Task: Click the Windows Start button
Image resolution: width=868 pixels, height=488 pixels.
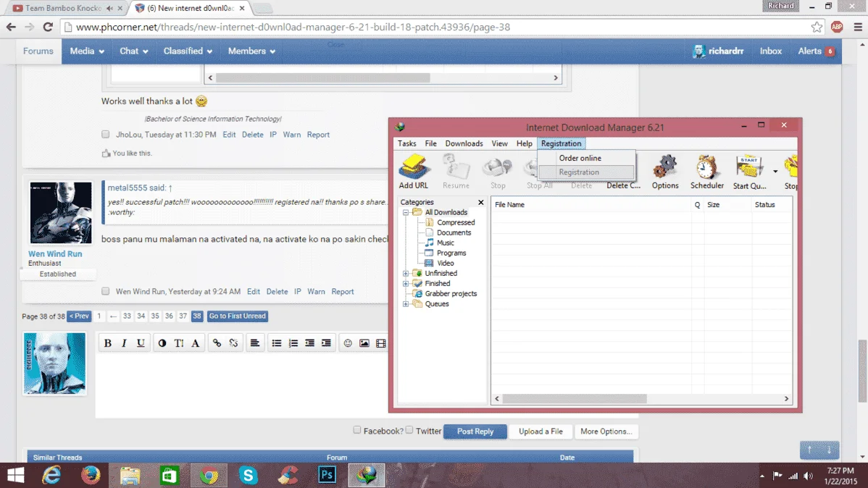Action: (x=15, y=475)
